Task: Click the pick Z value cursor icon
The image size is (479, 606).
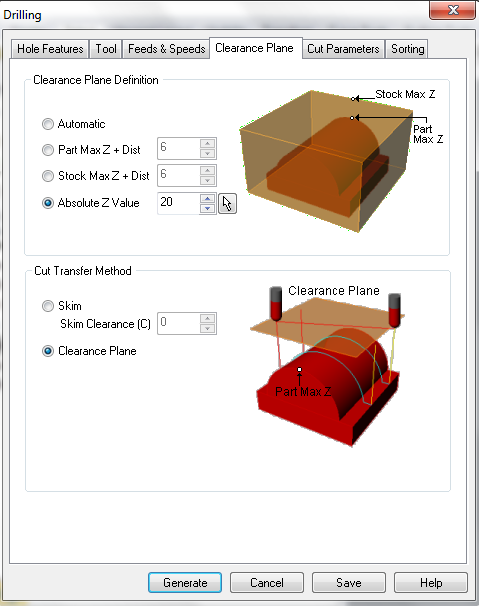Action: tap(227, 203)
